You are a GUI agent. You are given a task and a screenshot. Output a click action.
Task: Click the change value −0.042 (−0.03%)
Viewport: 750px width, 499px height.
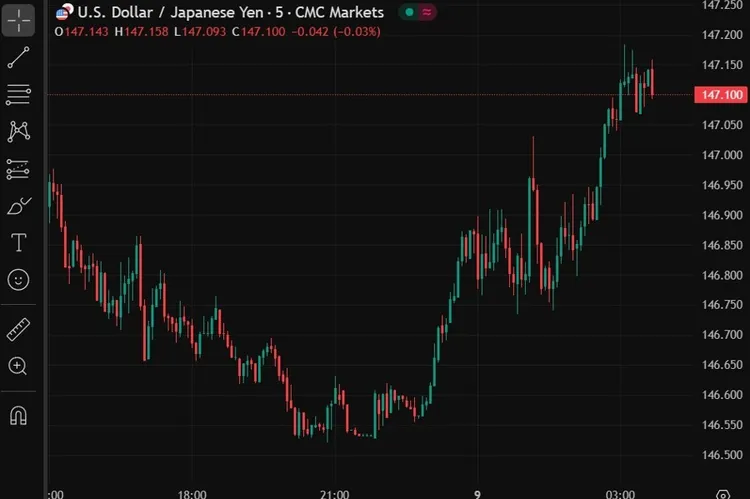tap(336, 32)
